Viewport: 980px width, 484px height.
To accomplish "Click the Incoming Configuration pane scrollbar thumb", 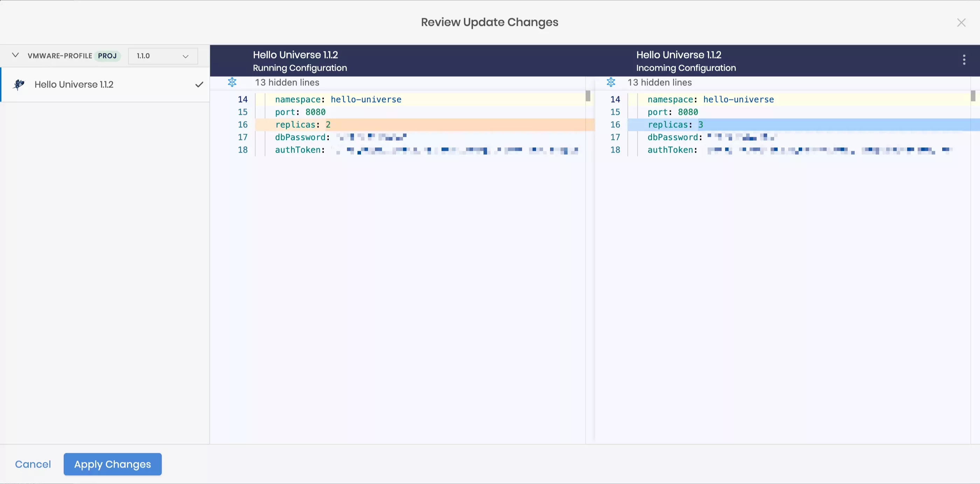I will (x=973, y=96).
